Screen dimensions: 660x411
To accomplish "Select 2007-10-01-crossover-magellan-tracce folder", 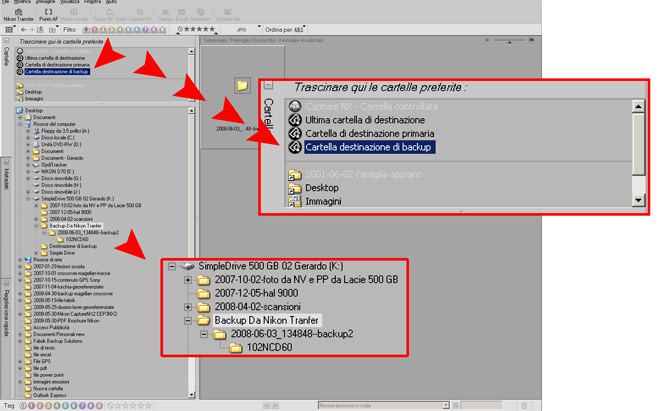I will point(72,273).
